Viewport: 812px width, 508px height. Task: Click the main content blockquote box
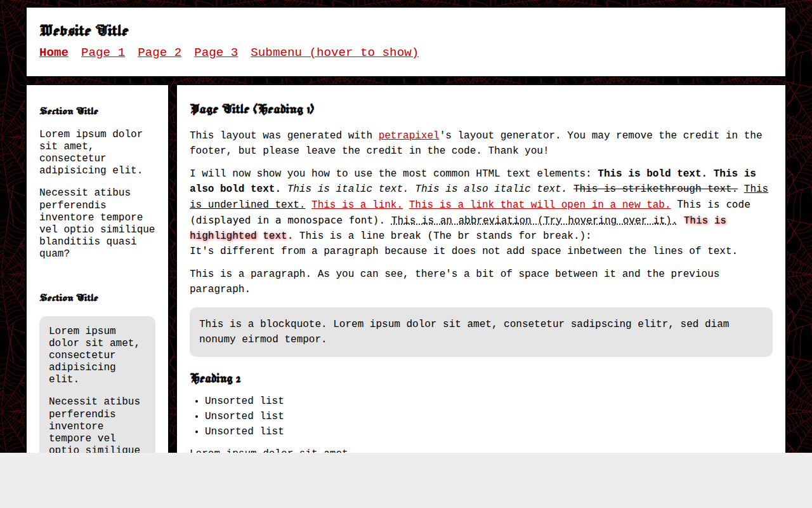(481, 332)
